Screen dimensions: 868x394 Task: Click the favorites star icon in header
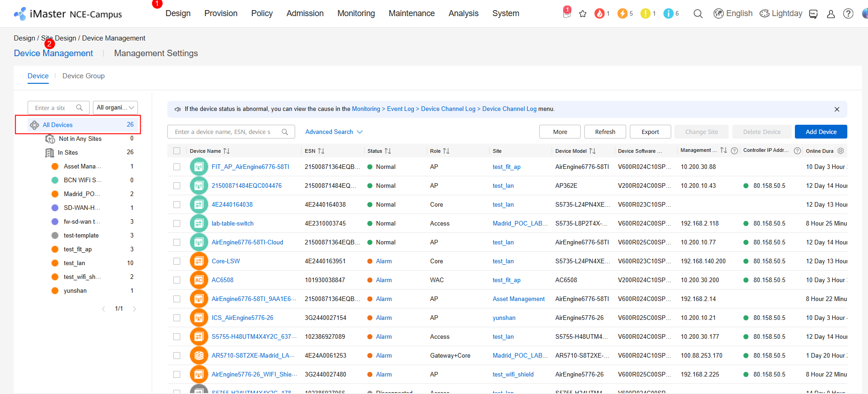coord(582,14)
